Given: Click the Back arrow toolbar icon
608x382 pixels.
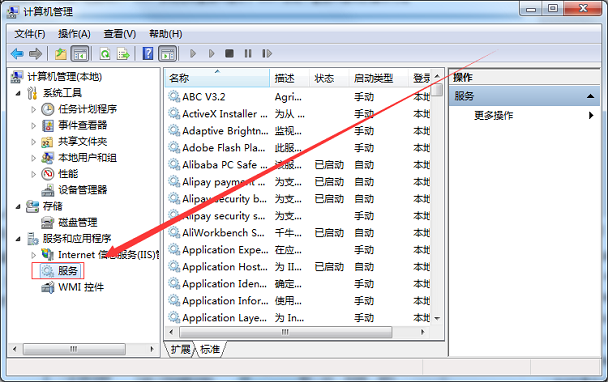Looking at the screenshot, I should (17, 54).
